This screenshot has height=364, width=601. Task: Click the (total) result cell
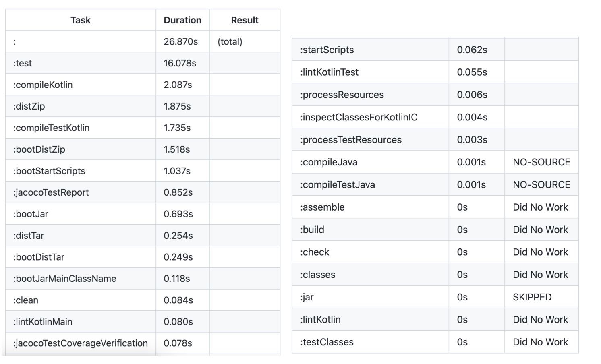pos(245,41)
